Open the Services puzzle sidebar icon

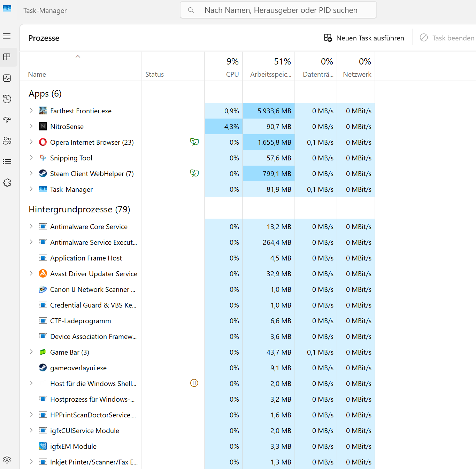(x=7, y=183)
